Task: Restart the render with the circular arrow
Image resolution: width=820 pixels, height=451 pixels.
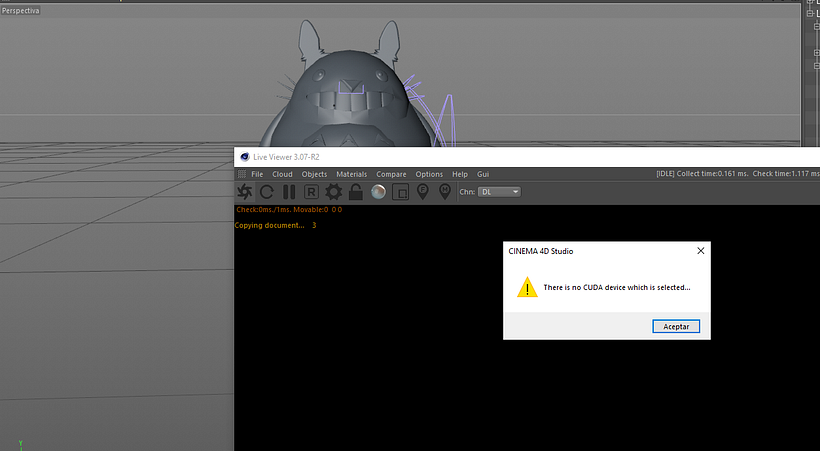Action: (x=267, y=192)
